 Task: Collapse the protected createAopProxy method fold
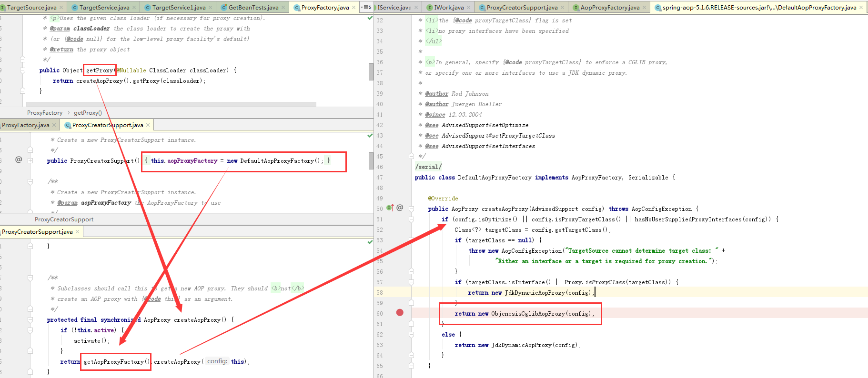(x=30, y=319)
